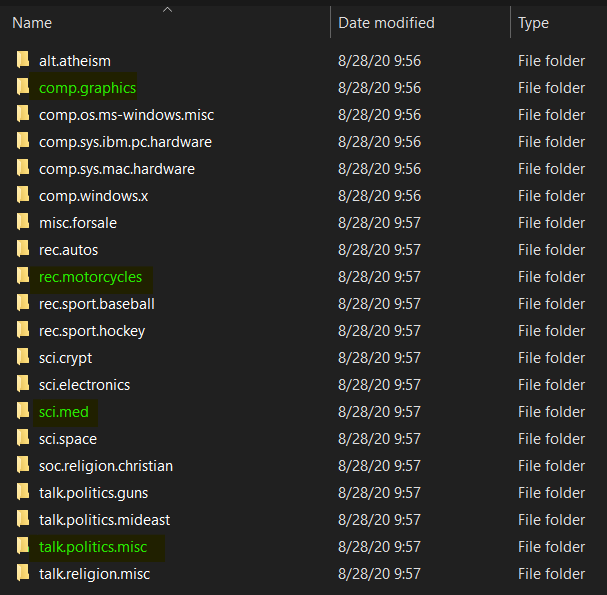This screenshot has height=595, width=607.
Task: Select the comp.os.ms-windows.misc folder name
Action: pyautogui.click(x=126, y=115)
